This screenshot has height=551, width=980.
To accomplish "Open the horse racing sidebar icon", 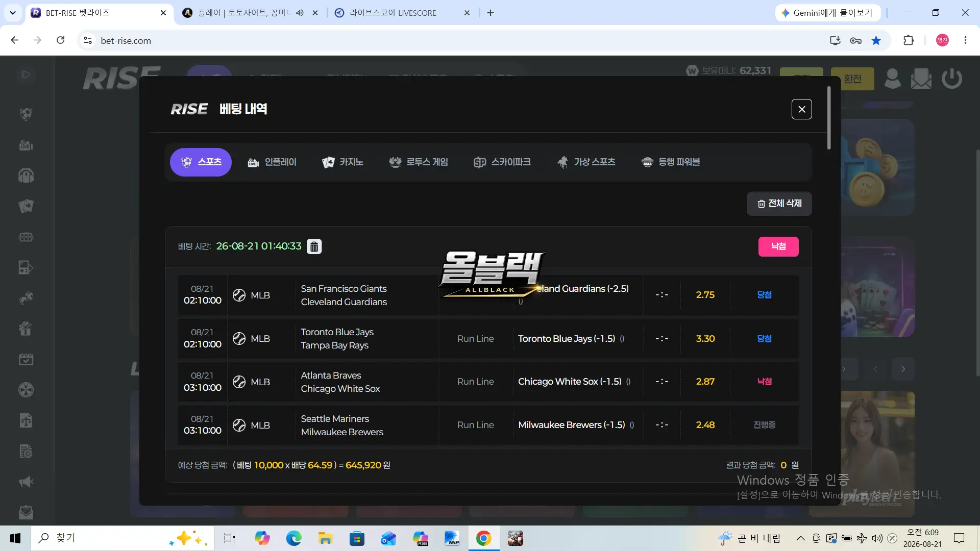I will [x=26, y=298].
